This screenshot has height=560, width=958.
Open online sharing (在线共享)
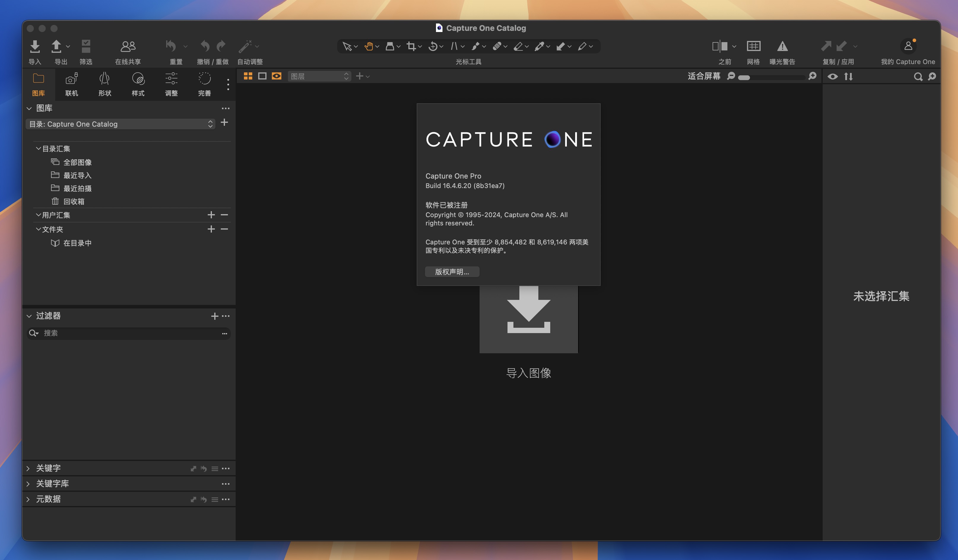pos(128,46)
